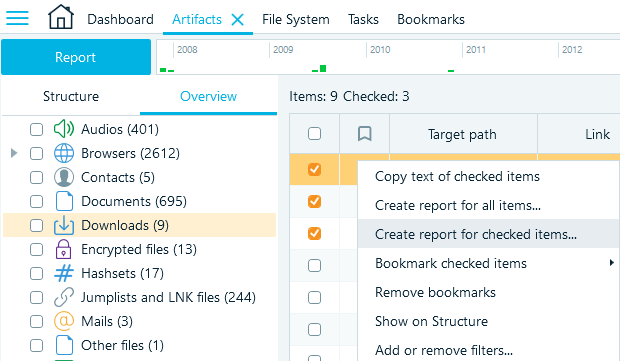Screen dimensions: 620x361
Task: Click the bookmark column header icon
Action: coord(365,134)
